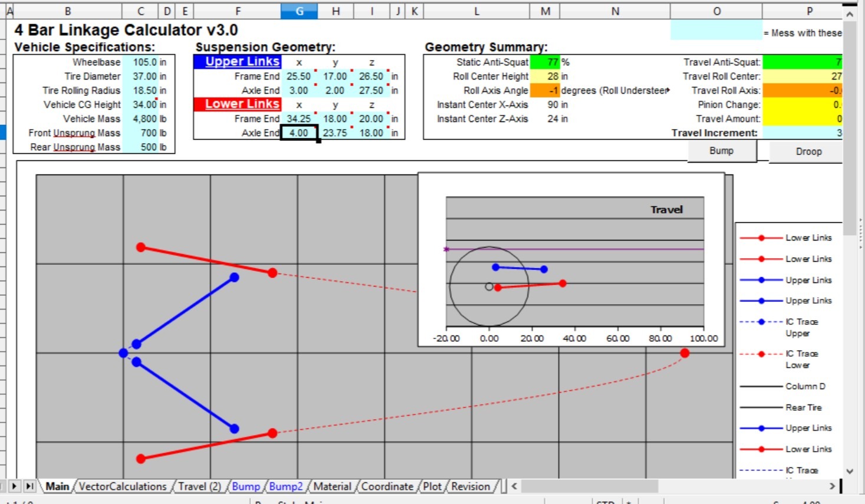
Task: Click the last sheet navigation arrow
Action: (x=29, y=486)
